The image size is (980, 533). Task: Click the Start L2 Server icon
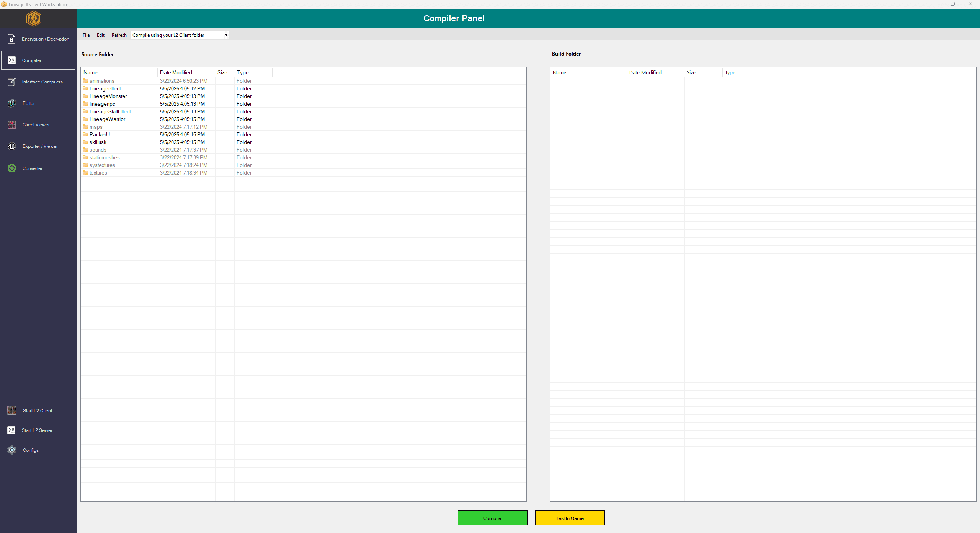pyautogui.click(x=11, y=430)
